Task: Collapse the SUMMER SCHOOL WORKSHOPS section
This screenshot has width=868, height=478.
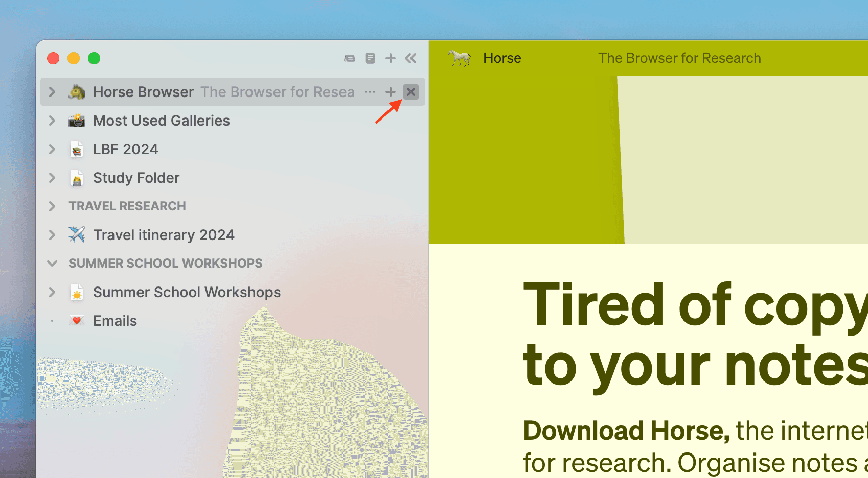Action: tap(52, 263)
